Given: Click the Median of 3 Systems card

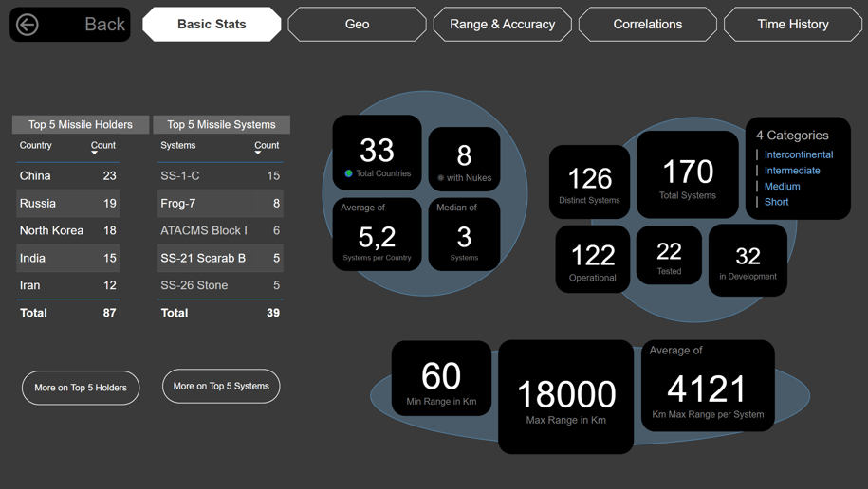Looking at the screenshot, I should point(464,234).
